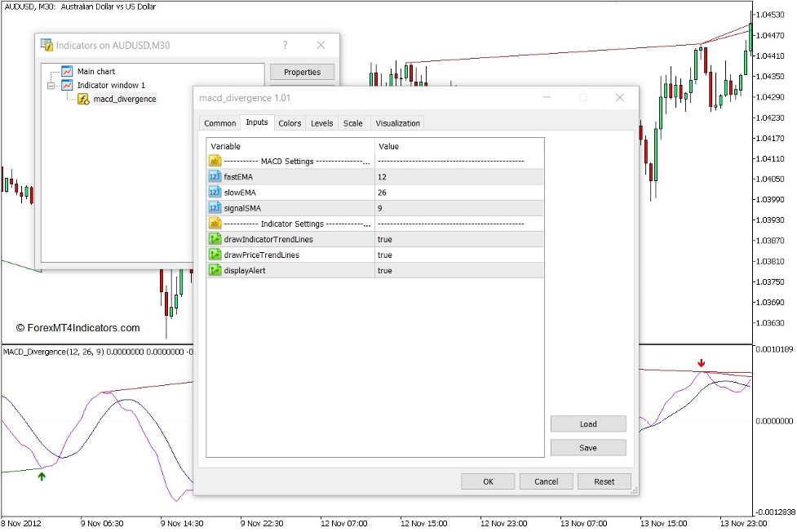Click the Indicator window 1 chart icon

(x=68, y=85)
